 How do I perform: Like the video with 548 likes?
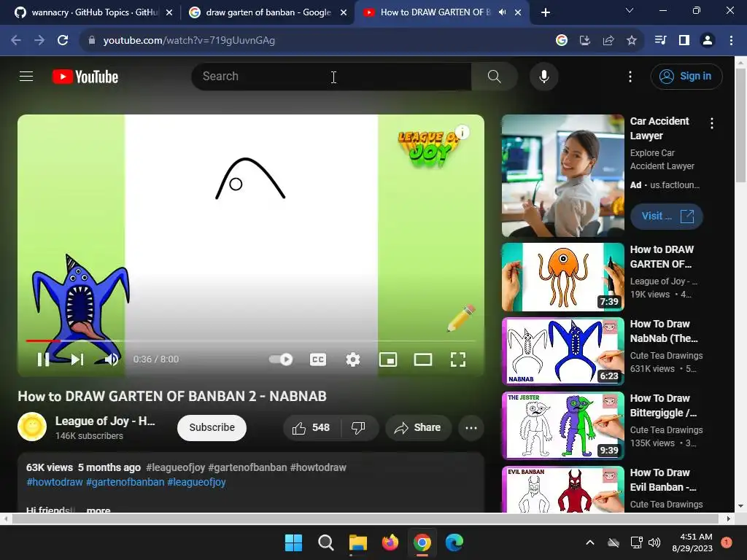click(311, 427)
